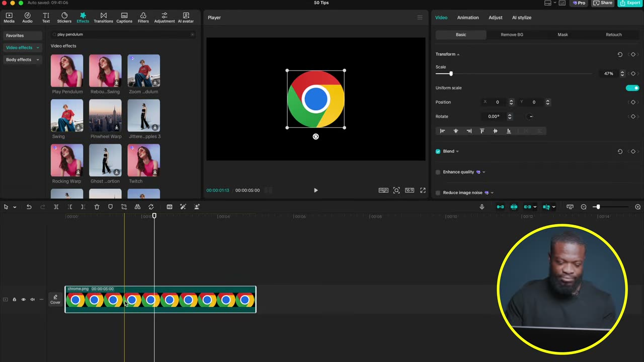This screenshot has height=362, width=644.
Task: Open the player fullscreen view
Action: click(423, 190)
